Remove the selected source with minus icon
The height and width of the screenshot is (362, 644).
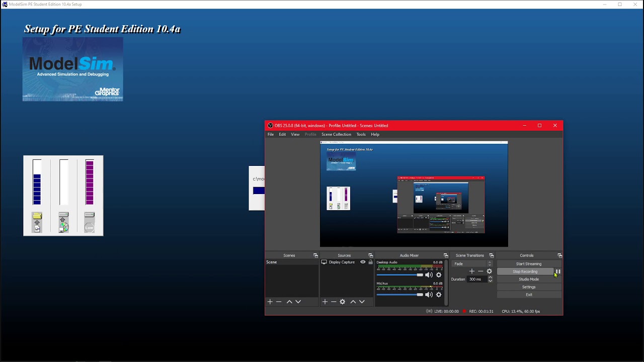tap(334, 302)
